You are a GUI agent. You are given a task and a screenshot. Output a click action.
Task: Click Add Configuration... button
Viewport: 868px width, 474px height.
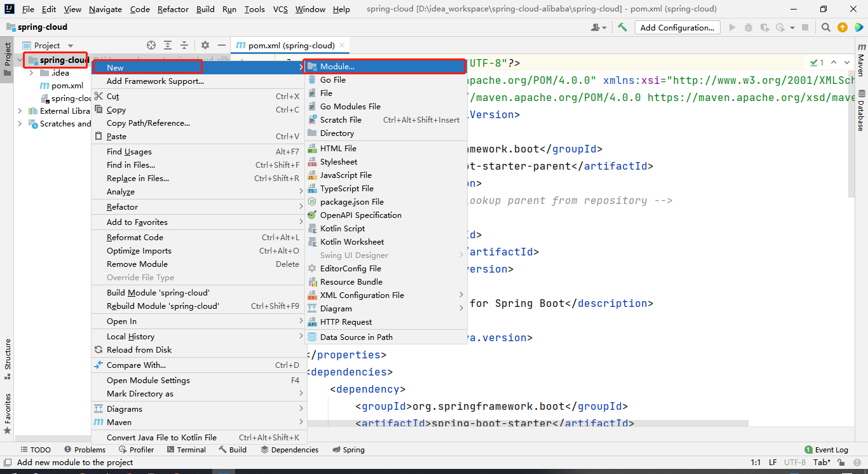point(677,27)
